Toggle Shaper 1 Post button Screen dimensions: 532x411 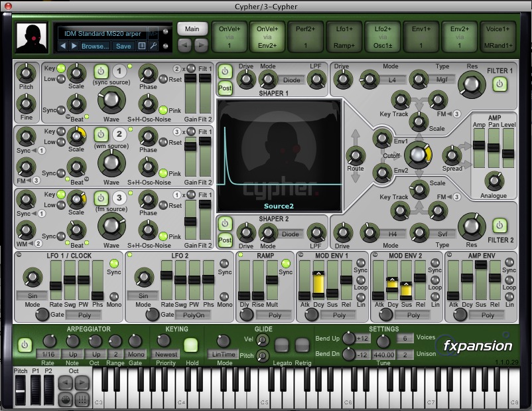point(225,88)
